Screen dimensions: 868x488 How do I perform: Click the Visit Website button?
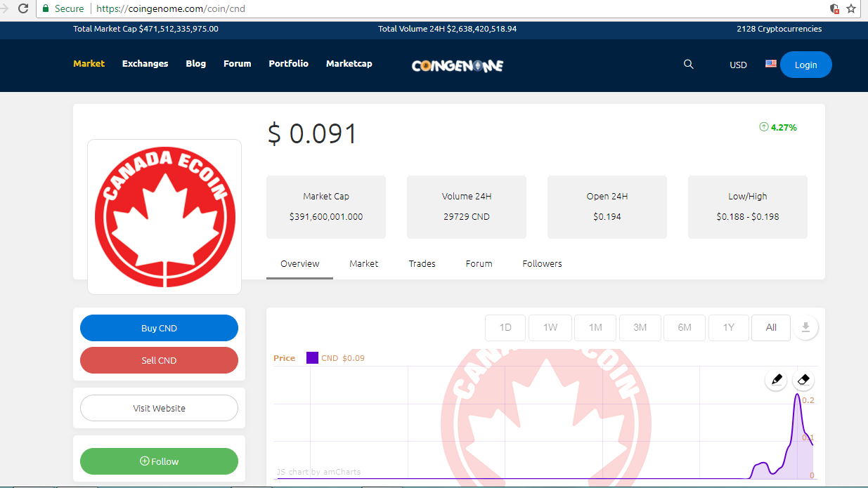tap(159, 408)
